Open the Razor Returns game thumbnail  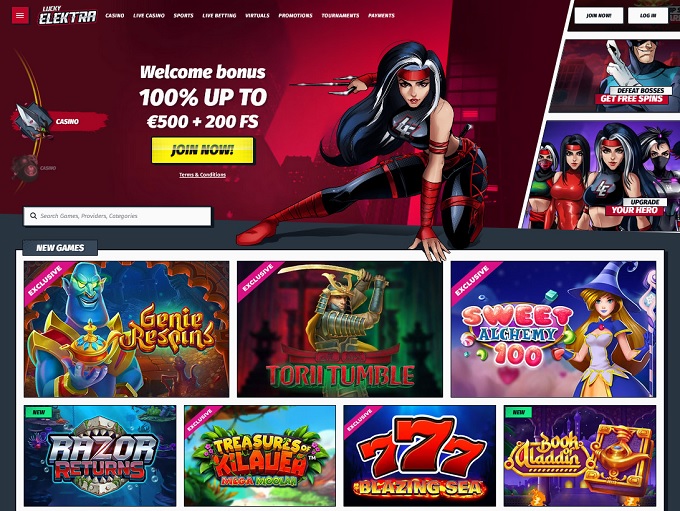click(100, 456)
